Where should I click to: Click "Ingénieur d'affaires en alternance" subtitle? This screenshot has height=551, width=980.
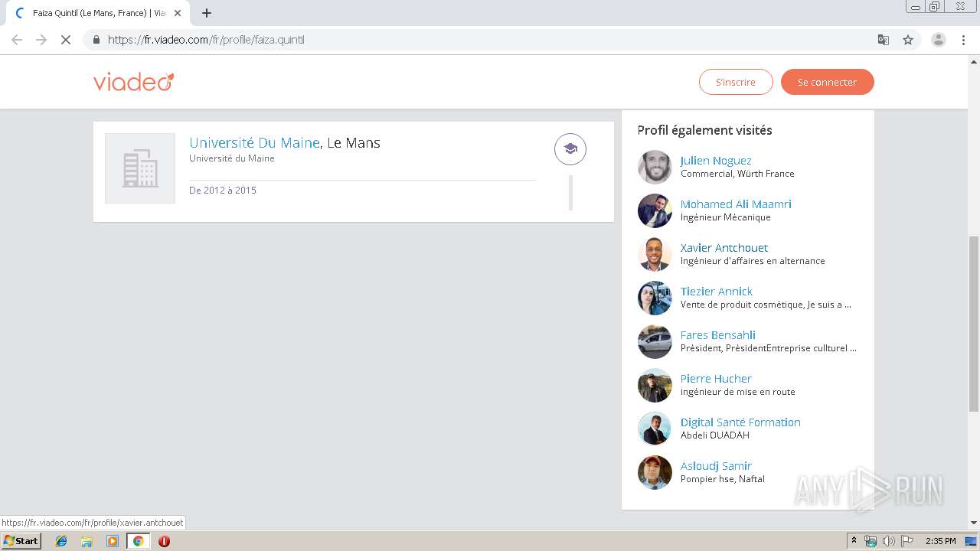[753, 261]
